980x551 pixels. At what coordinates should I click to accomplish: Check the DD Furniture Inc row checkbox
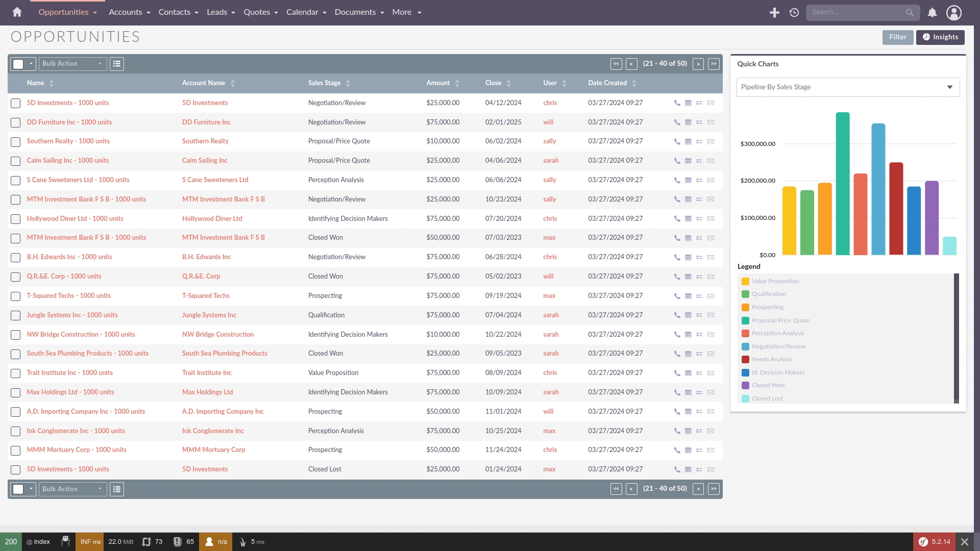[x=16, y=122]
